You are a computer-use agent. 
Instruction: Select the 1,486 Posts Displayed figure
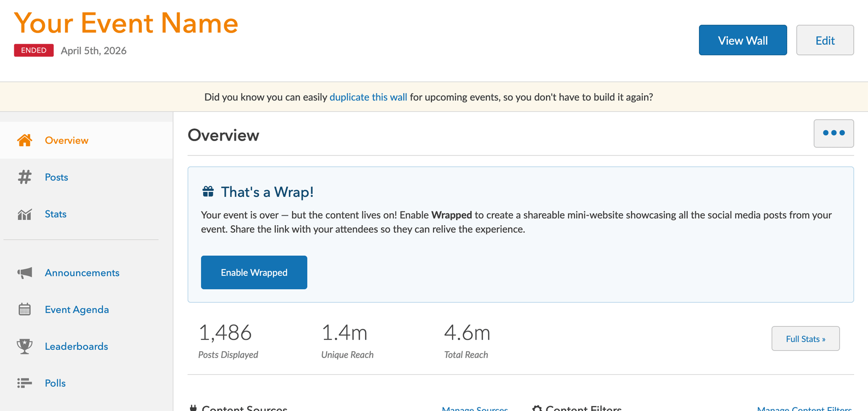tap(225, 333)
